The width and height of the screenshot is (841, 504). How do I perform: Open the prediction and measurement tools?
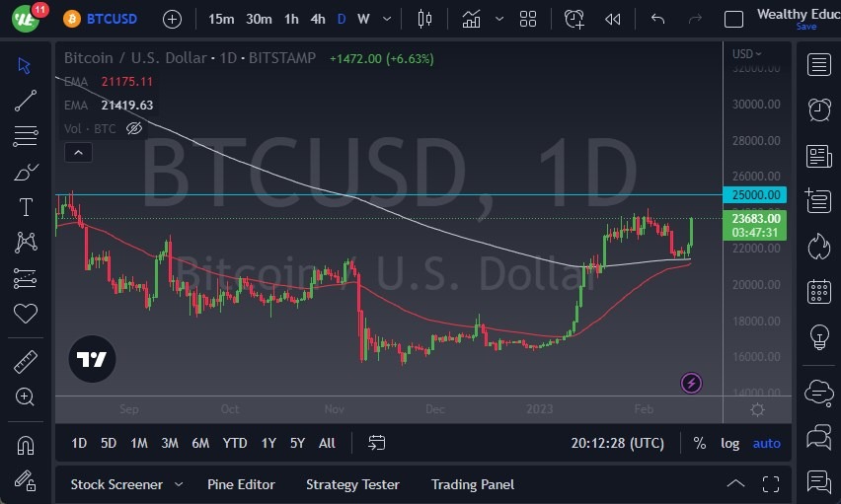click(26, 278)
